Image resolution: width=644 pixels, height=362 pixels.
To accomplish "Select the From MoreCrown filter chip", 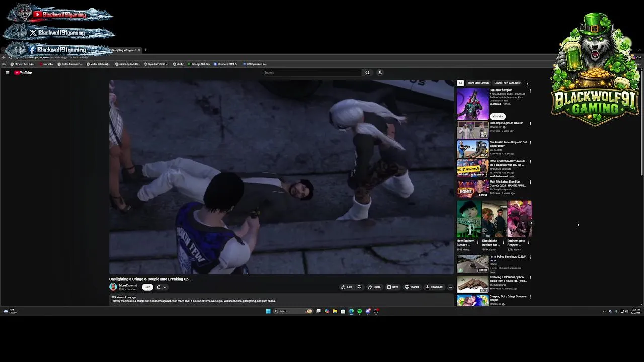I will tap(478, 83).
